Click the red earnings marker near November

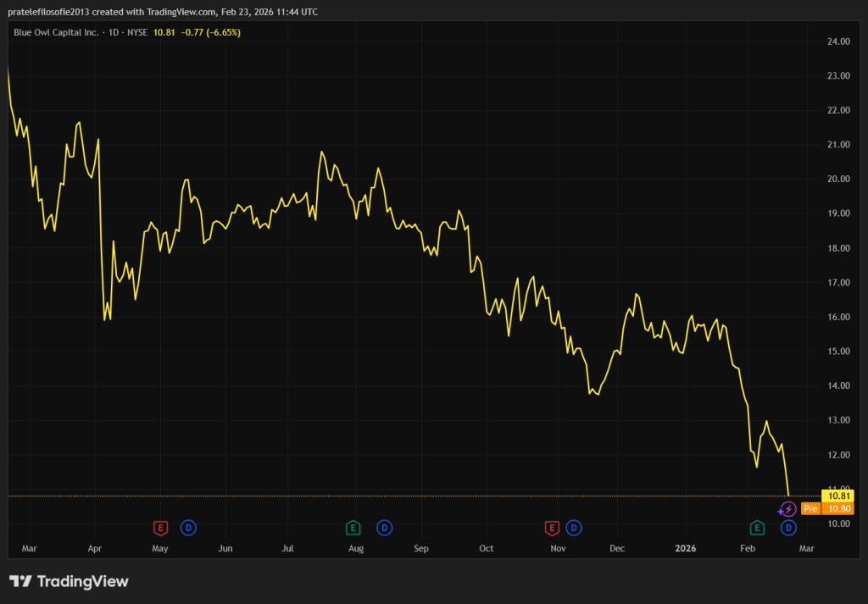click(x=552, y=528)
